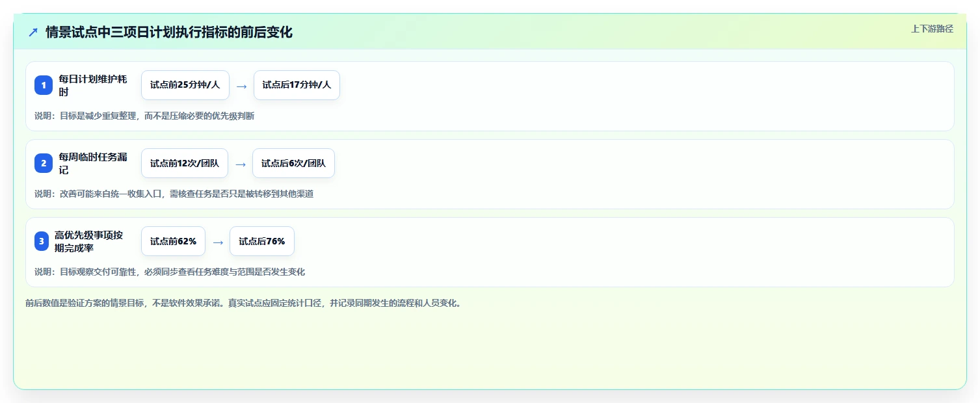Click the number 2 badge
Screen dimensions: 980x403
click(x=44, y=163)
